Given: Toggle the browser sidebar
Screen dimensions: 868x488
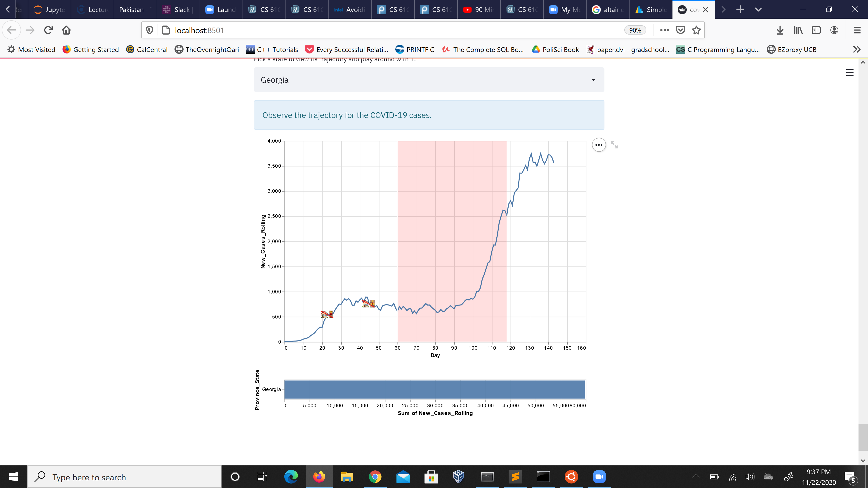Looking at the screenshot, I should (816, 30).
